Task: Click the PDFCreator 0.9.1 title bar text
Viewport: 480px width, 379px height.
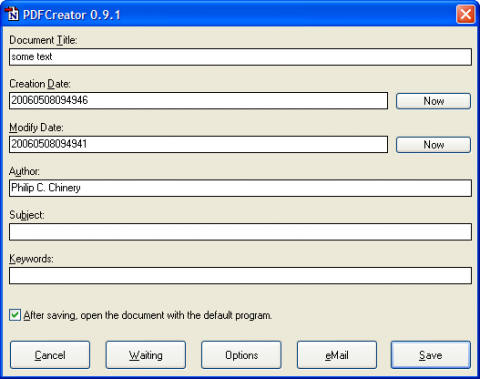Action: pyautogui.click(x=72, y=15)
